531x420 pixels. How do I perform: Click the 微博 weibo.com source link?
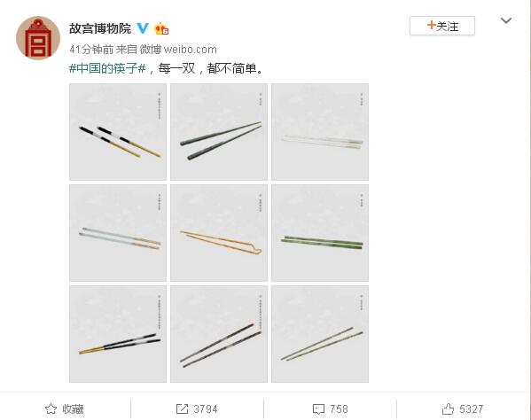coord(178,50)
